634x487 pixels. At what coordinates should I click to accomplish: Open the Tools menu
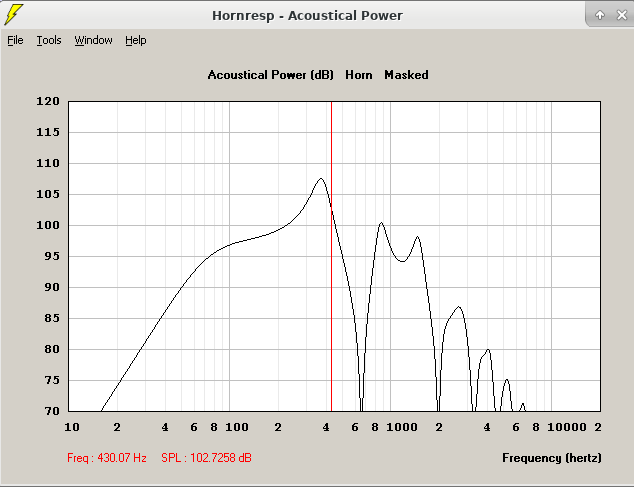(49, 40)
